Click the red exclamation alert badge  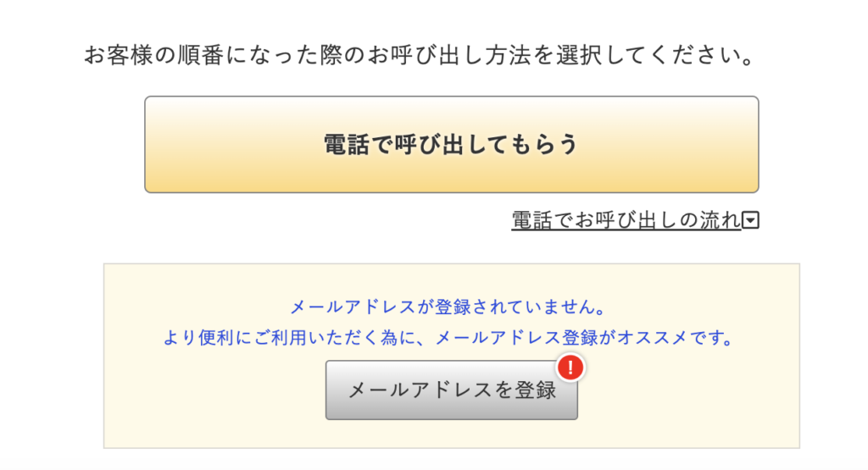tap(572, 368)
